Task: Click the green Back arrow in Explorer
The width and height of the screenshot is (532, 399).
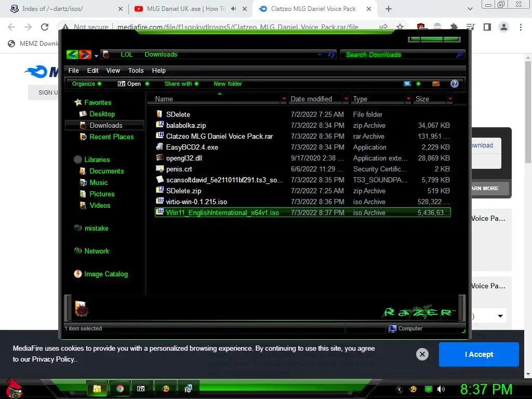Action: click(x=72, y=54)
